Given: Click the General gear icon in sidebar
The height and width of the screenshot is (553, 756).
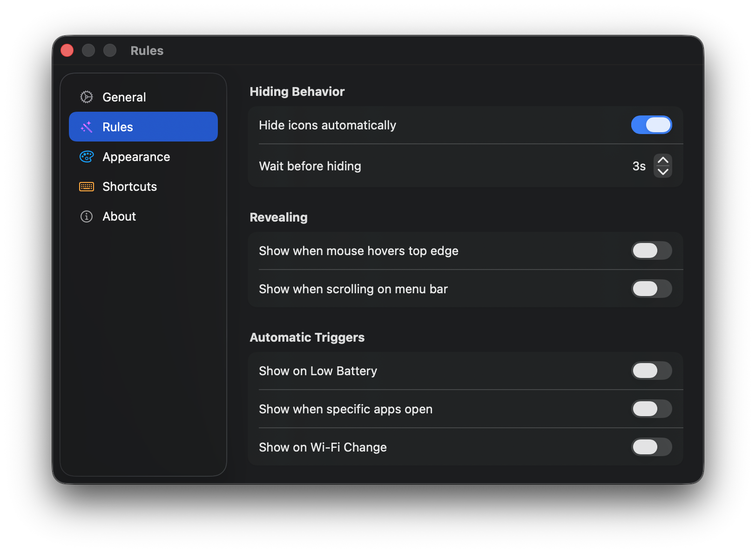Looking at the screenshot, I should click(87, 97).
